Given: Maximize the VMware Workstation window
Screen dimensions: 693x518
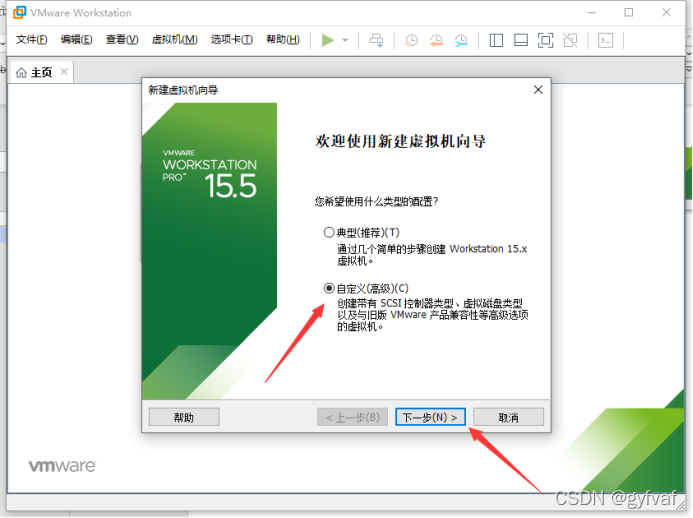Looking at the screenshot, I should pyautogui.click(x=628, y=13).
